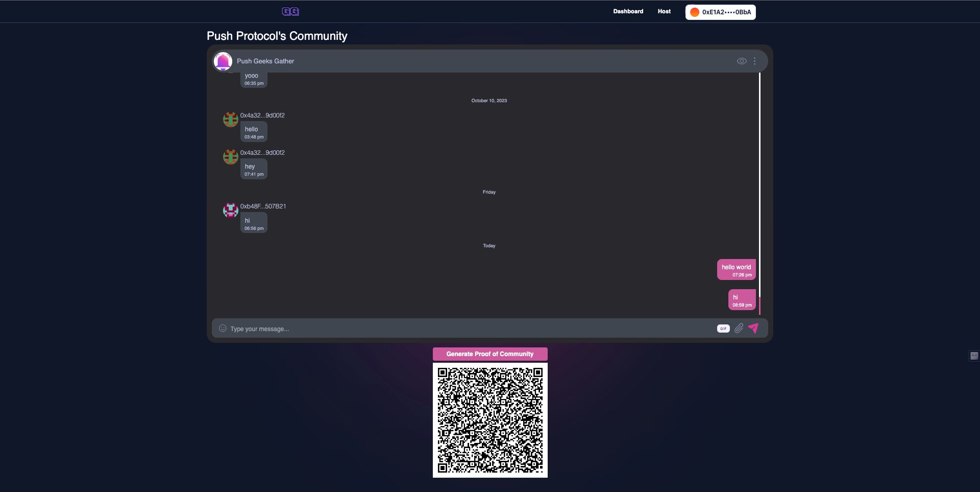This screenshot has height=492, width=980.
Task: Click the 'Push Protocol's Community' heading
Action: (277, 36)
